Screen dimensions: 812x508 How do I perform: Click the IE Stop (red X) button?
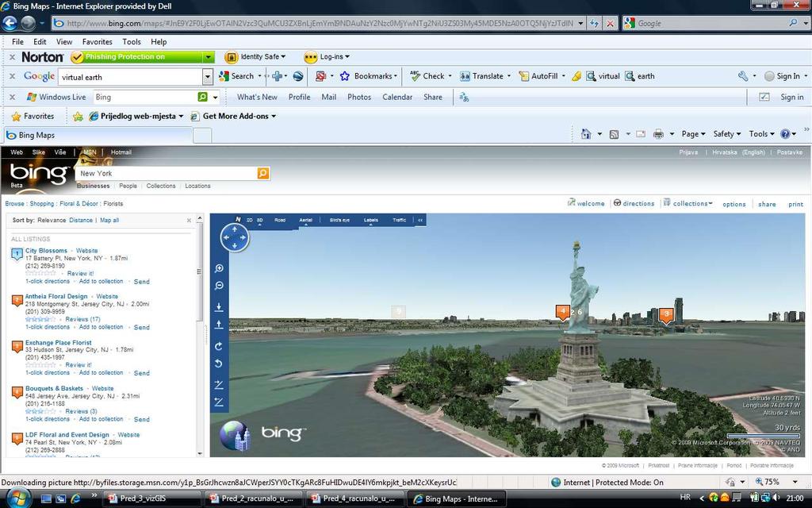click(x=611, y=23)
